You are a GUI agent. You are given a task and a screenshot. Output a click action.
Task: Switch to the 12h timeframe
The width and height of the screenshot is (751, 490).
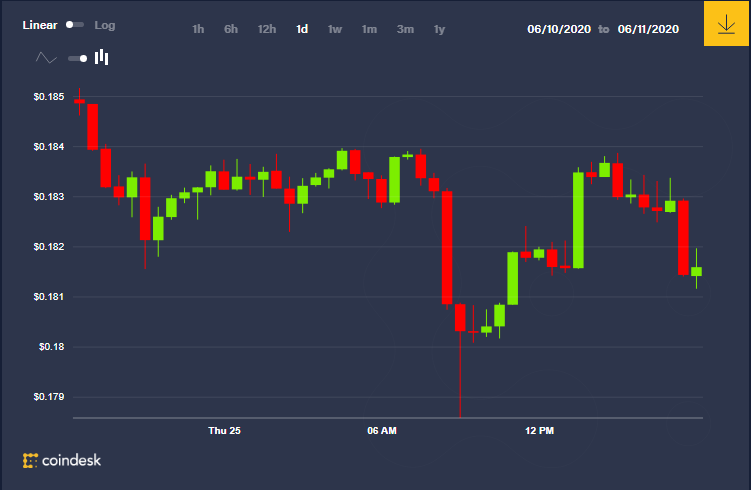[x=267, y=29]
